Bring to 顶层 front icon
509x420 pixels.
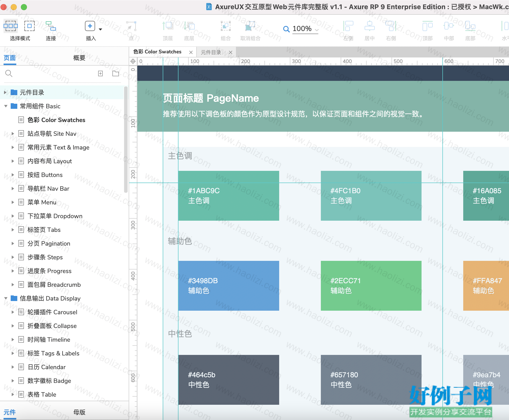[168, 26]
